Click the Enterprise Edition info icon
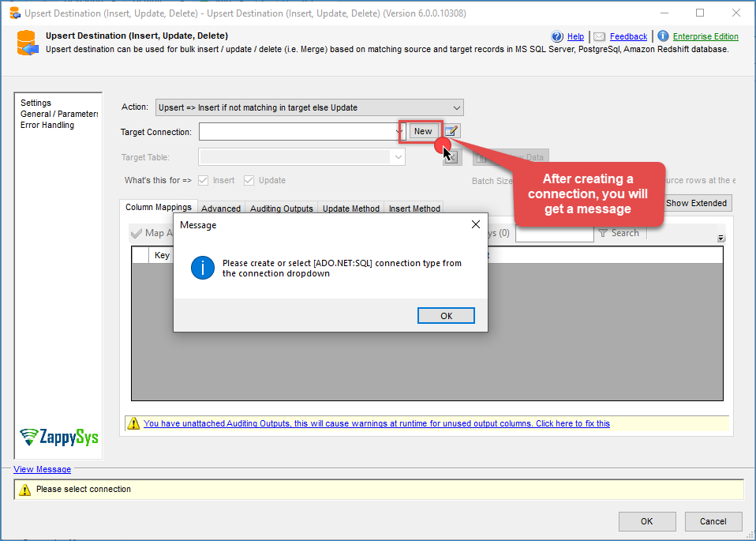The height and width of the screenshot is (541, 756). click(663, 36)
